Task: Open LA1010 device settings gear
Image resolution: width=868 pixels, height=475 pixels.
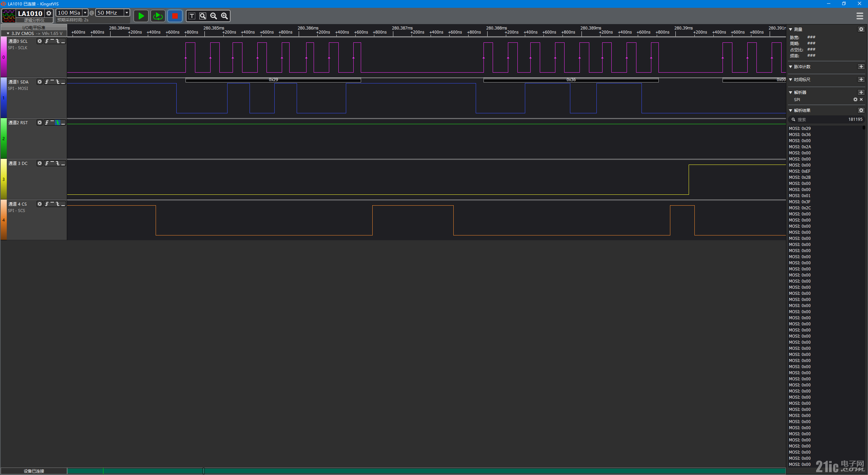Action: pyautogui.click(x=49, y=13)
